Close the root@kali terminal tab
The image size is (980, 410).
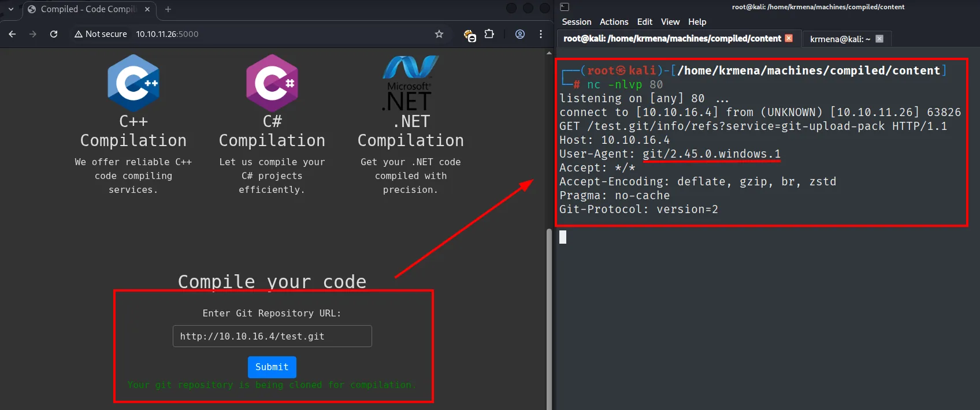pyautogui.click(x=789, y=38)
